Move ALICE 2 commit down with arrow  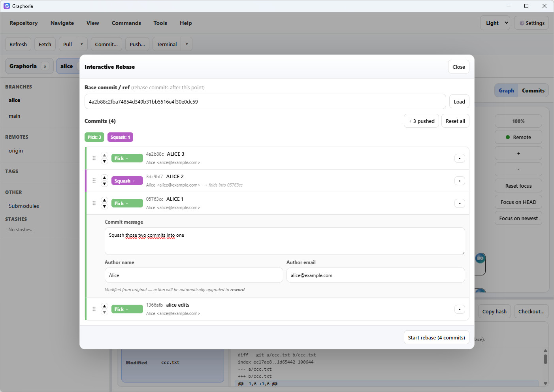[104, 184]
